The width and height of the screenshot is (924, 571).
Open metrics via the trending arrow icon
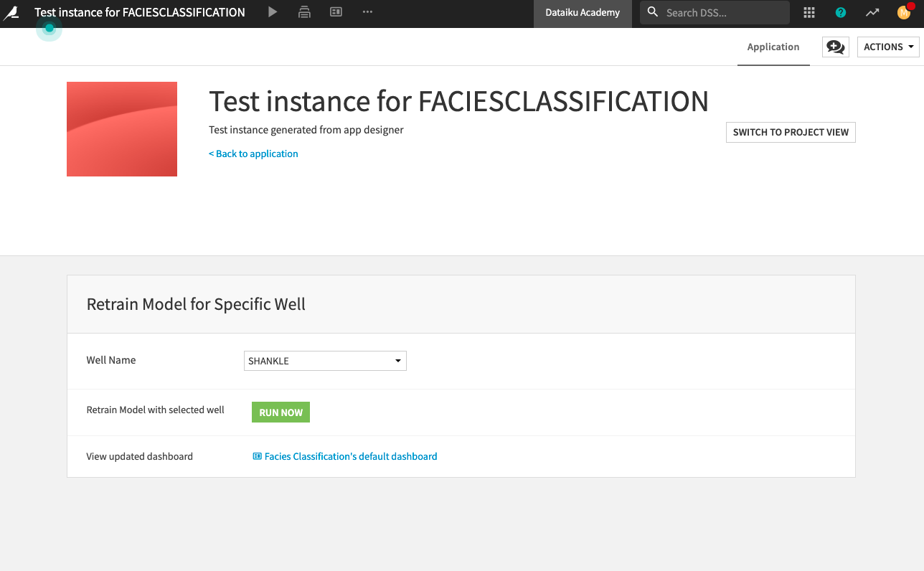[x=872, y=12]
